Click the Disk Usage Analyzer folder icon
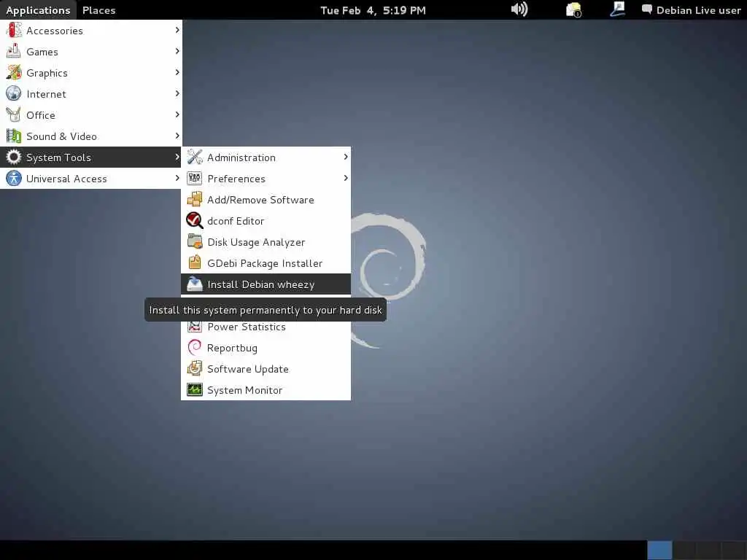Screen dimensions: 747x560 pos(194,241)
